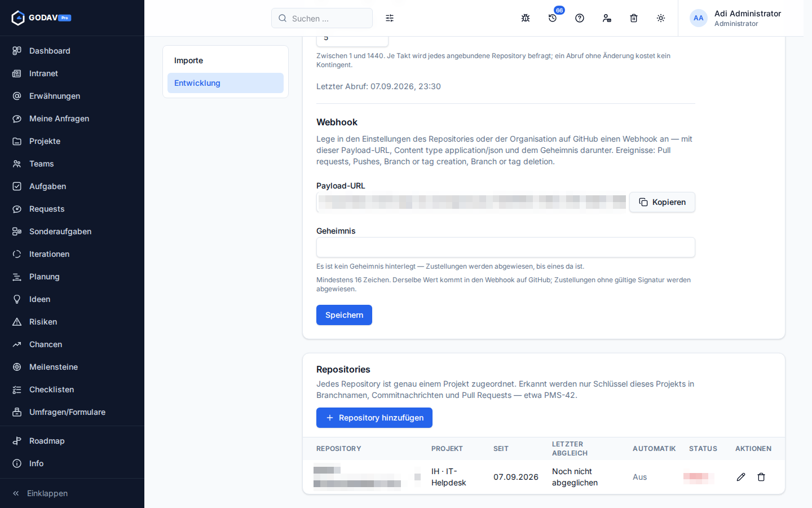812x508 pixels.
Task: Go to Ideen
Action: 72,299
